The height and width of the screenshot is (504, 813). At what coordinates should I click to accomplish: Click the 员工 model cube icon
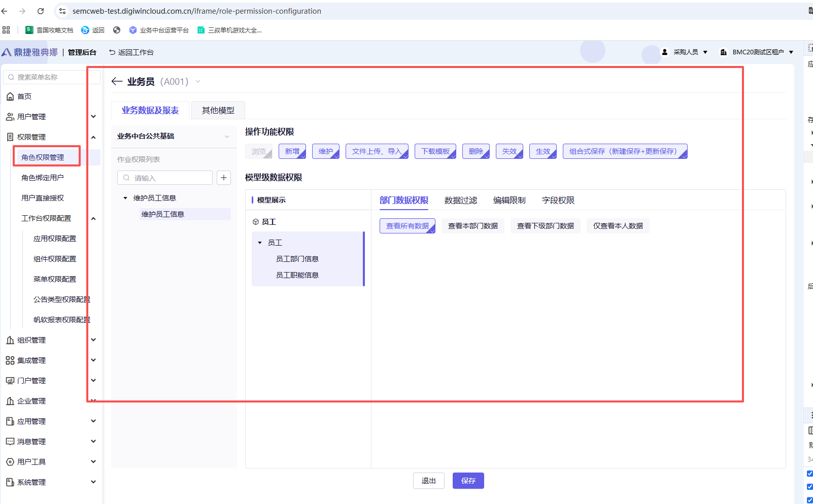256,222
